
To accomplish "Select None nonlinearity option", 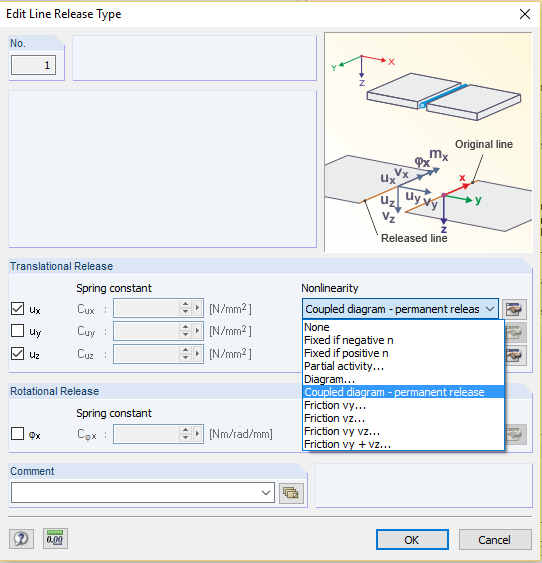I will coord(403,327).
